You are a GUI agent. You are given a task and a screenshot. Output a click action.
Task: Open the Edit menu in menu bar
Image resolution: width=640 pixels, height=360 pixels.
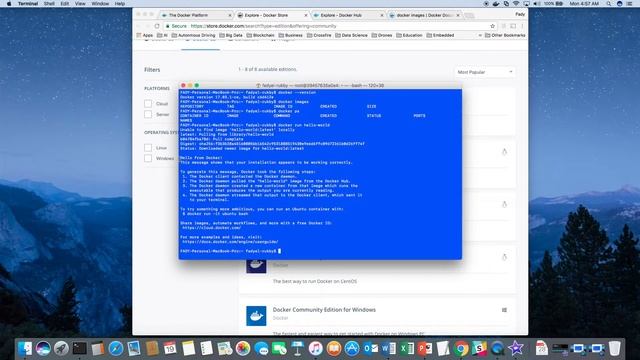click(x=64, y=4)
